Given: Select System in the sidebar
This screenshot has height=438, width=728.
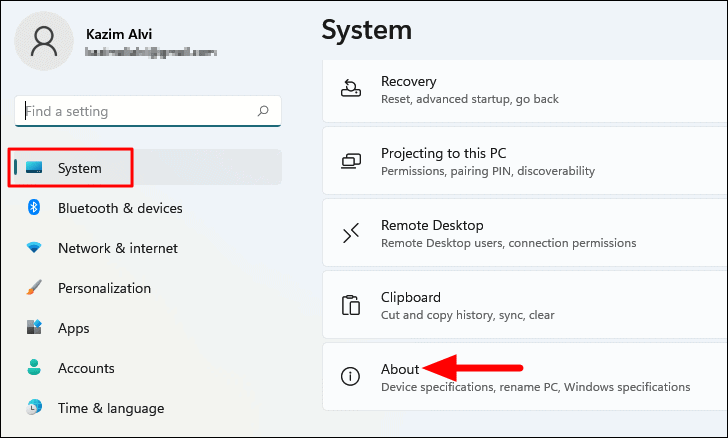Looking at the screenshot, I should pos(146,168).
